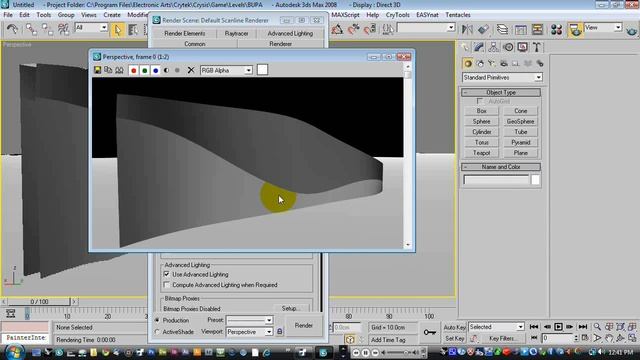Click the Align tool in main toolbar
640x360 pixels.
coord(483,29)
